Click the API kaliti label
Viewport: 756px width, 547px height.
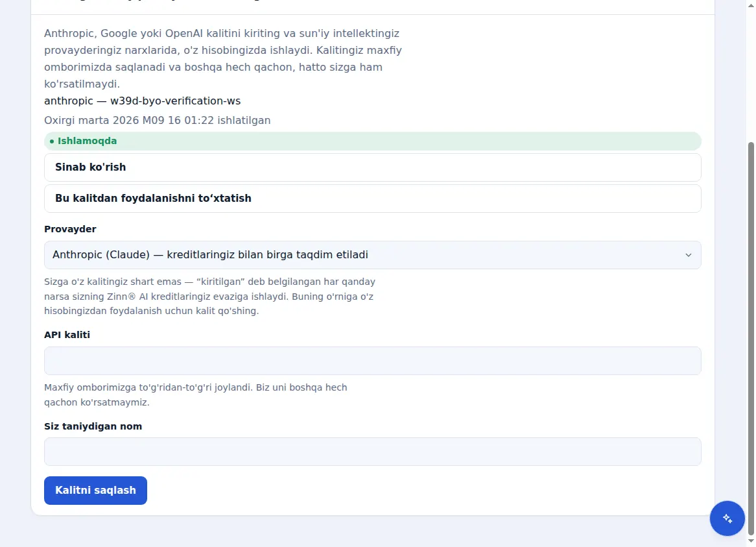coord(67,335)
